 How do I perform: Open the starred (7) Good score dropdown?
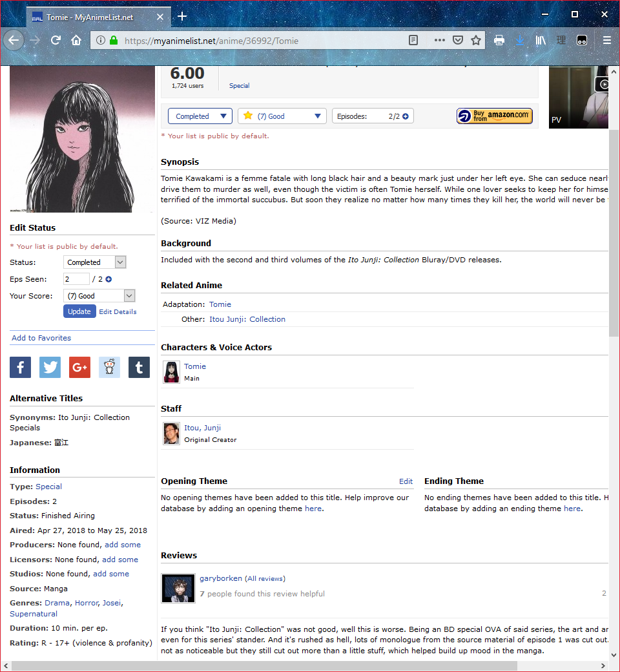[282, 116]
